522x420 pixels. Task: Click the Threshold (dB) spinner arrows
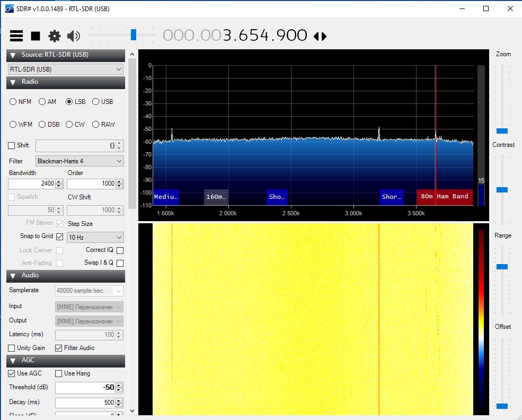pyautogui.click(x=119, y=388)
